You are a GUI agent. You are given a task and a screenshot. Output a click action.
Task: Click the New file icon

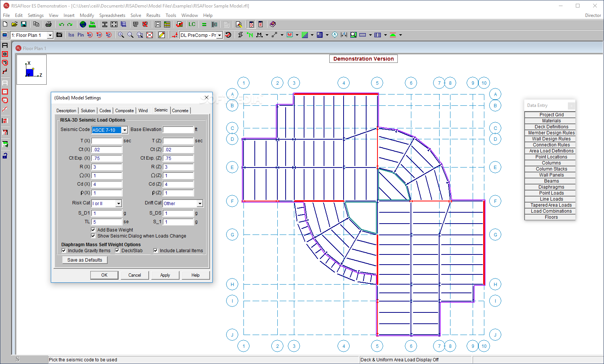(5, 24)
